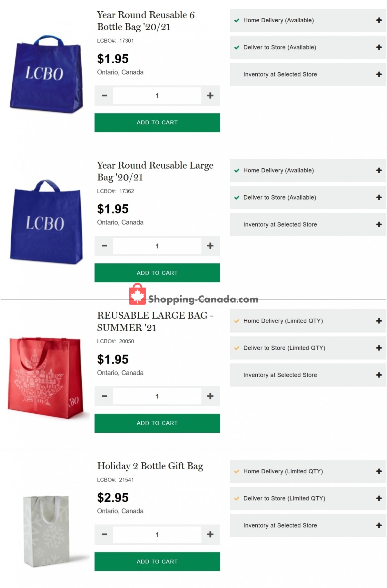Click the green checkmark beside Home Delivery Available
Screen dimensions: 387x588
tap(237, 20)
